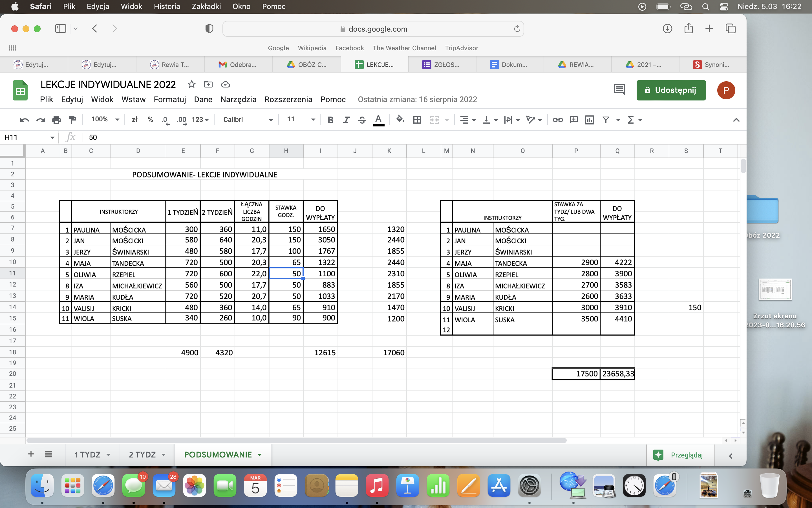Show all sheets list icon

(x=48, y=454)
